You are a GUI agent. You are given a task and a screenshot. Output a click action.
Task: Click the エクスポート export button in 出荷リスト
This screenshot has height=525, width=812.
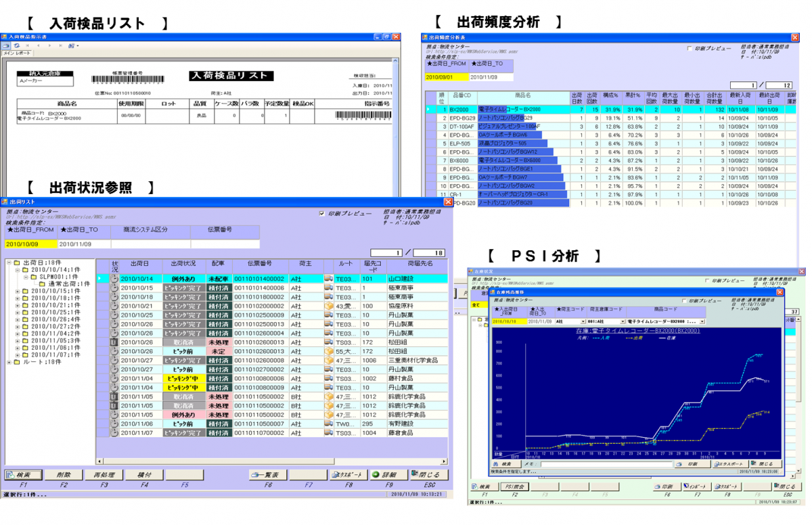[x=350, y=475]
